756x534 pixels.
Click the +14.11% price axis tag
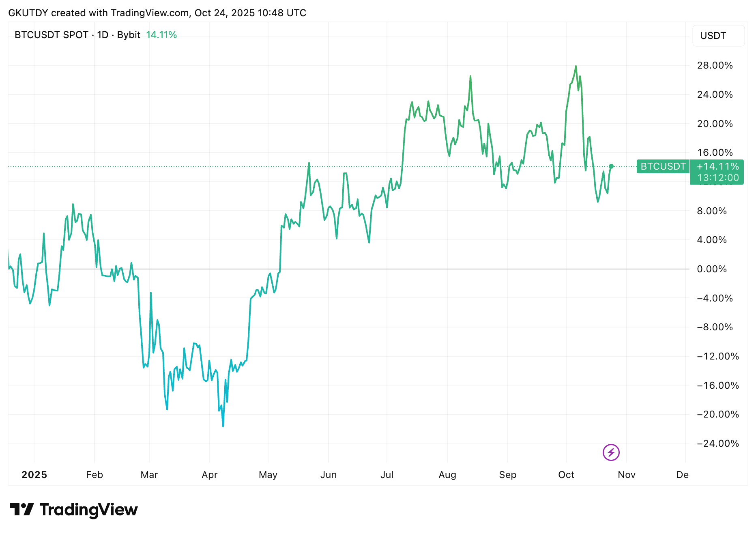[717, 166]
